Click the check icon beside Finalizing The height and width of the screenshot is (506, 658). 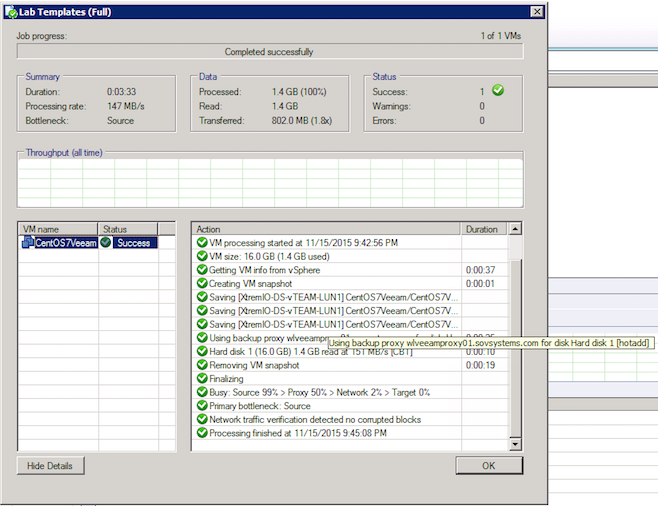201,379
